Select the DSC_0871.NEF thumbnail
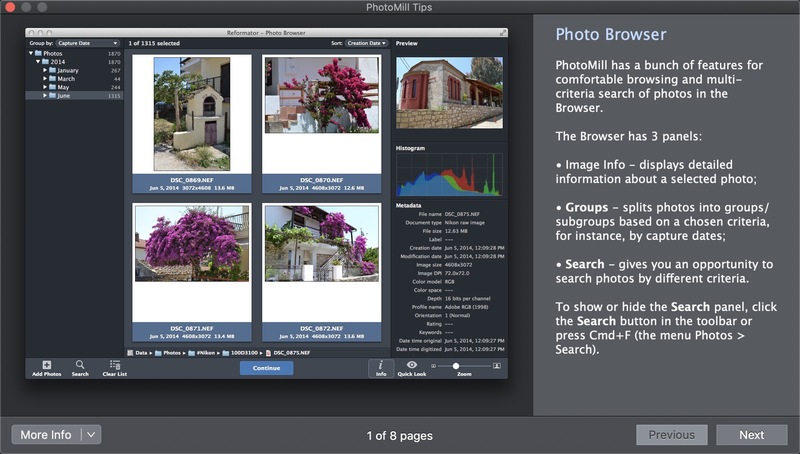This screenshot has height=454, width=800. pos(192,244)
